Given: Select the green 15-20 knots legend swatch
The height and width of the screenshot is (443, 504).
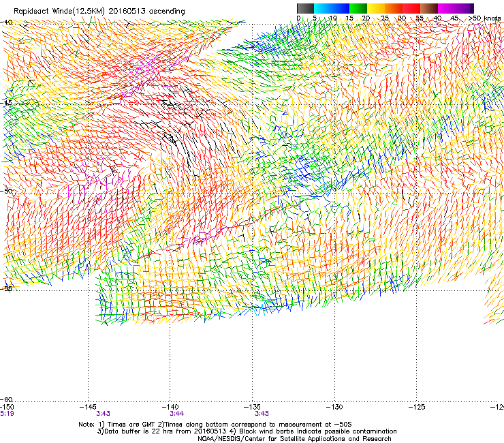Looking at the screenshot, I should pyautogui.click(x=358, y=8).
